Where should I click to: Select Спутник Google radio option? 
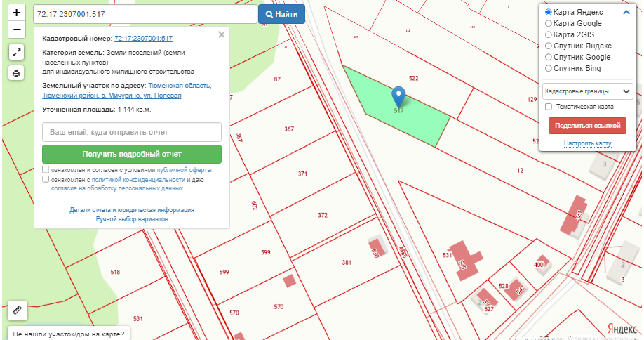tap(549, 57)
